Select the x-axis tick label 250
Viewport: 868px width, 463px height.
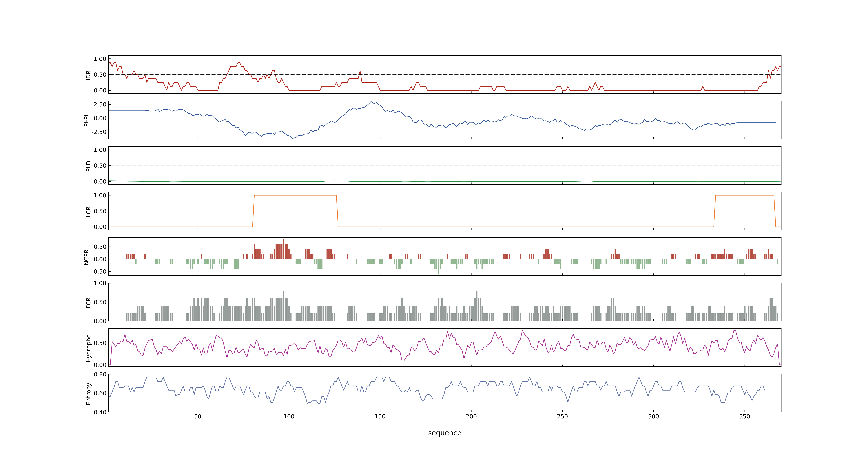[562, 416]
